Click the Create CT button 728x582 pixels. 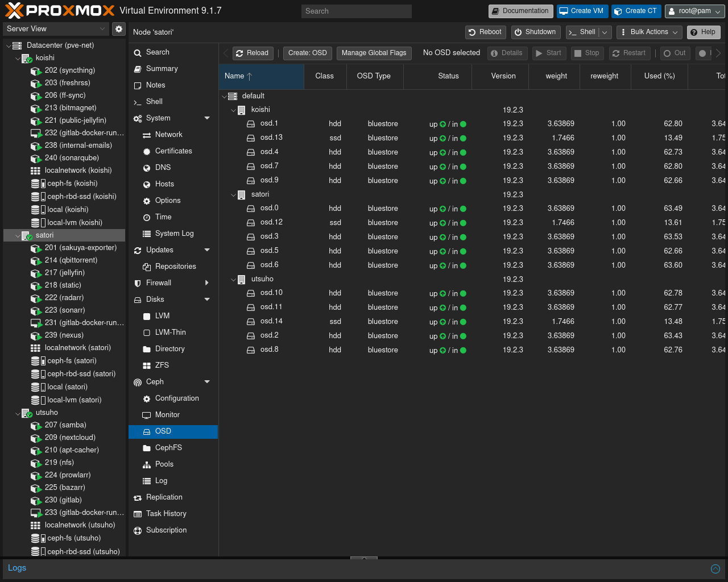[636, 11]
